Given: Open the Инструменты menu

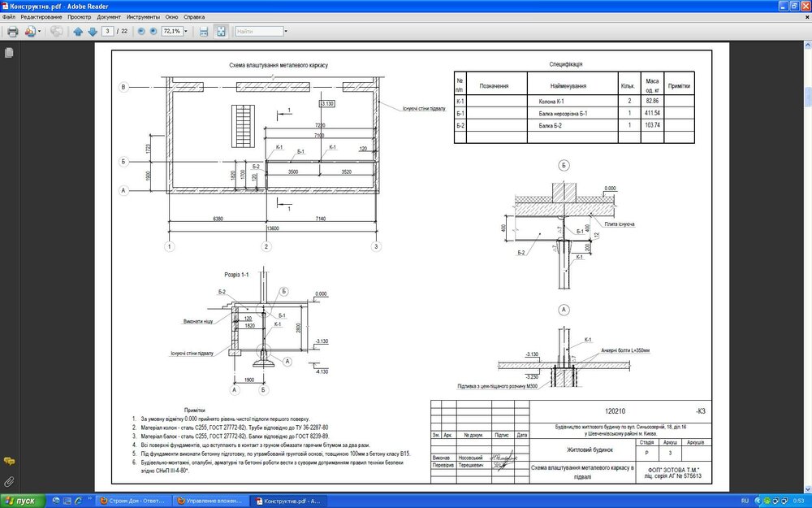Looking at the screenshot, I should [x=142, y=16].
